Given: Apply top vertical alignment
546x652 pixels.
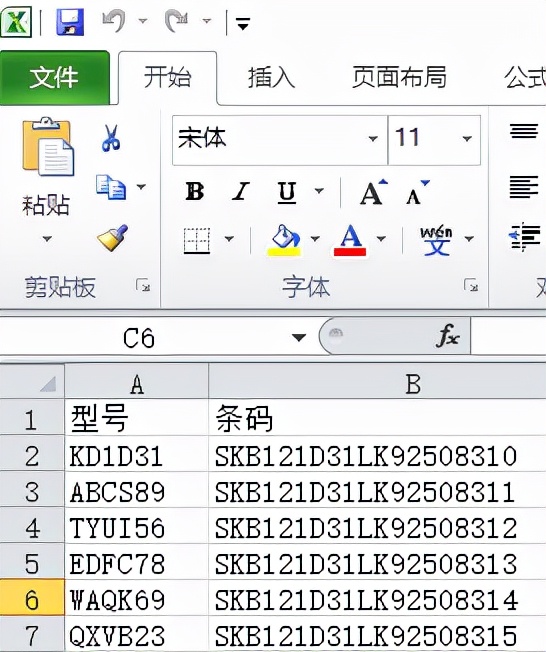Looking at the screenshot, I should [x=524, y=131].
